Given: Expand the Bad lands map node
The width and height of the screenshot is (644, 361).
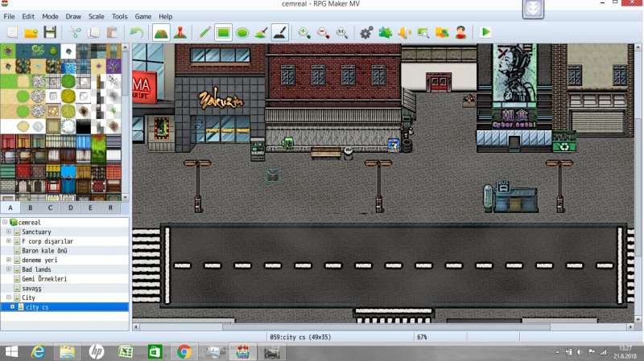Looking at the screenshot, I should pos(9,269).
